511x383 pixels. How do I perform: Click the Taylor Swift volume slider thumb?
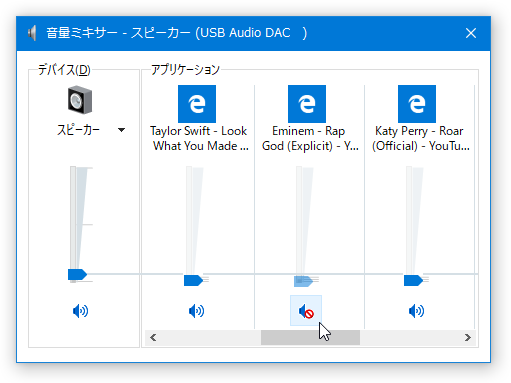pyautogui.click(x=193, y=280)
